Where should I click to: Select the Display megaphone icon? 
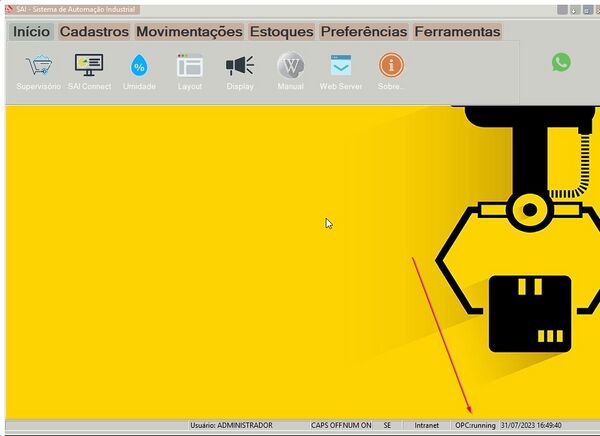point(240,67)
